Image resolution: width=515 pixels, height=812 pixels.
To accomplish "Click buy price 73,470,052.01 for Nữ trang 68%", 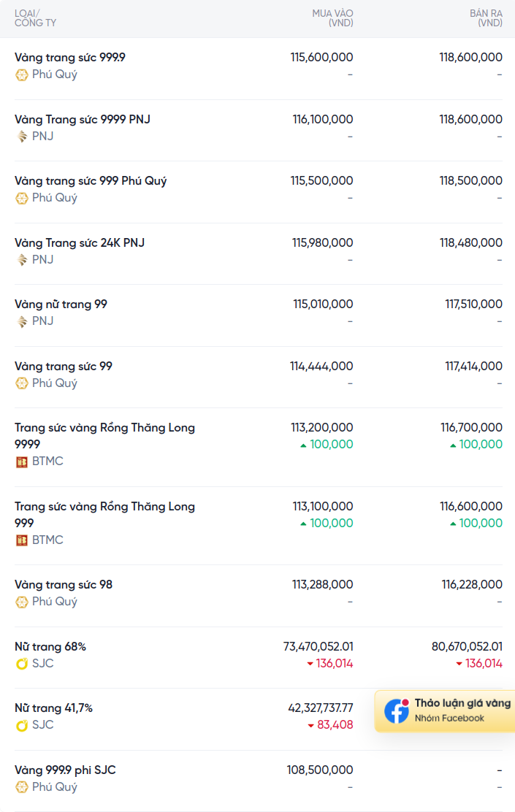I will coord(318,646).
